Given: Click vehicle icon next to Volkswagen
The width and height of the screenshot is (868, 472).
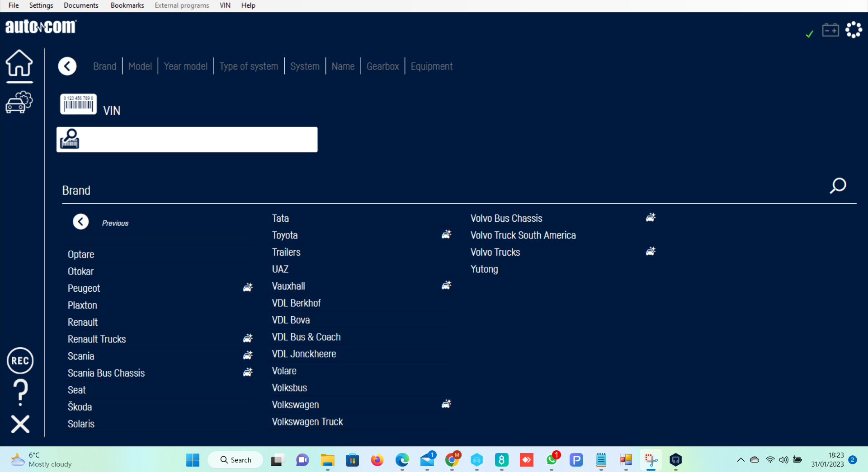Looking at the screenshot, I should [447, 404].
